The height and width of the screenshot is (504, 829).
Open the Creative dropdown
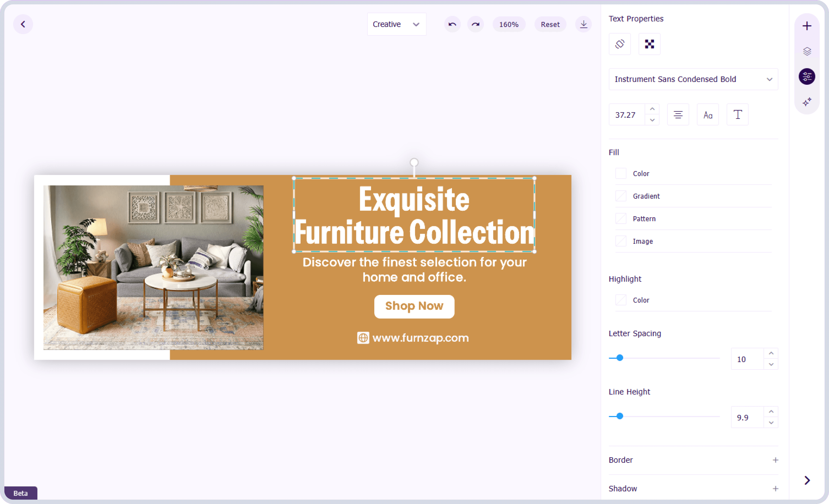[396, 24]
